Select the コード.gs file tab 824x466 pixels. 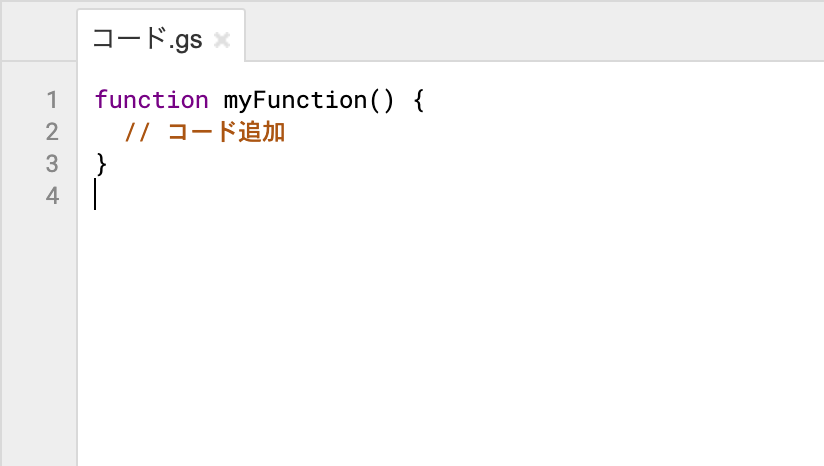(146, 40)
